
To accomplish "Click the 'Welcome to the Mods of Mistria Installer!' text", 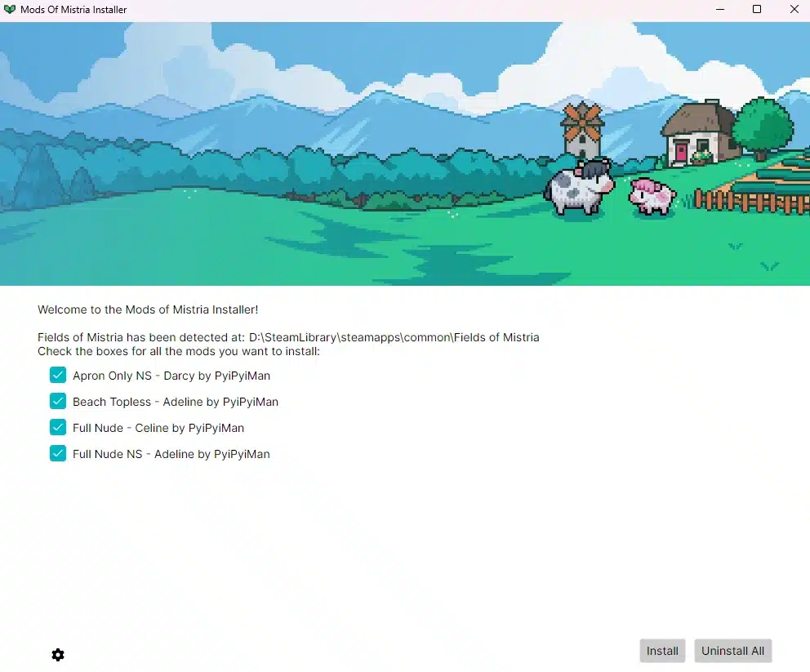I will [148, 309].
